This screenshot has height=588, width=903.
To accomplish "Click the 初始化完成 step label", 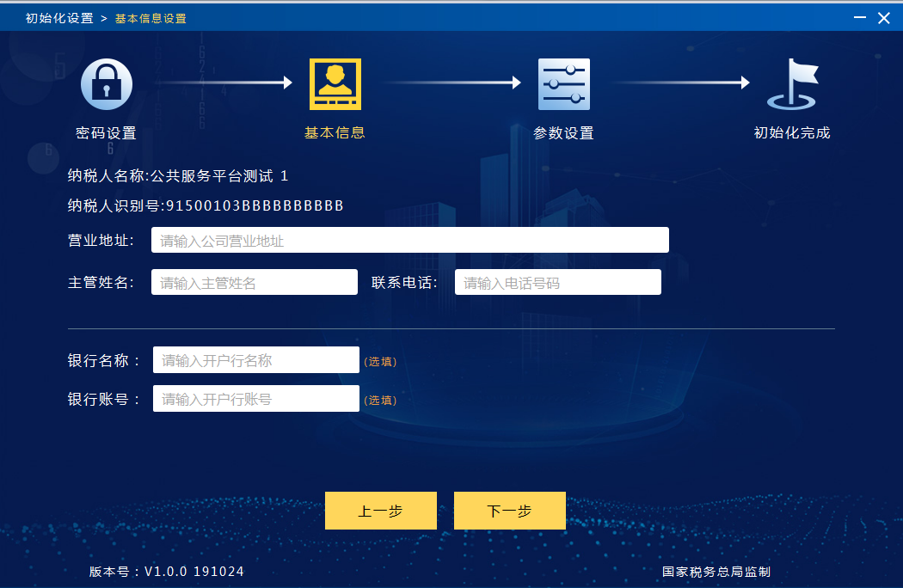I will 792,133.
